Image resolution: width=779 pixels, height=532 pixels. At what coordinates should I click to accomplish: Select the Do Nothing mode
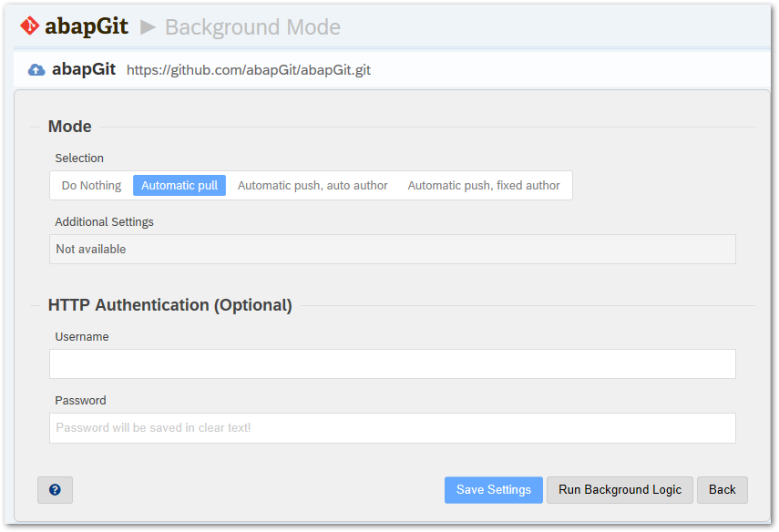(x=91, y=185)
